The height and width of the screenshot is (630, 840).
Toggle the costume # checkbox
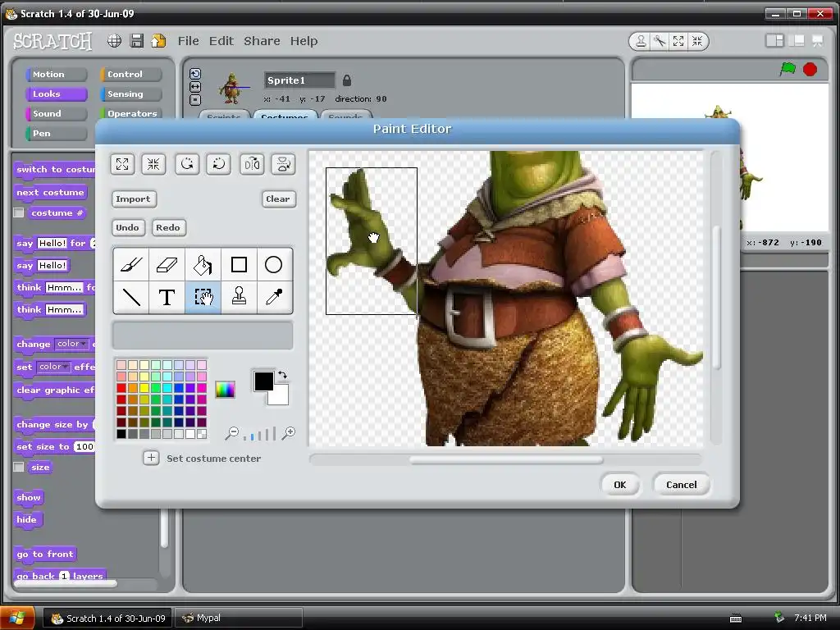pyautogui.click(x=19, y=212)
